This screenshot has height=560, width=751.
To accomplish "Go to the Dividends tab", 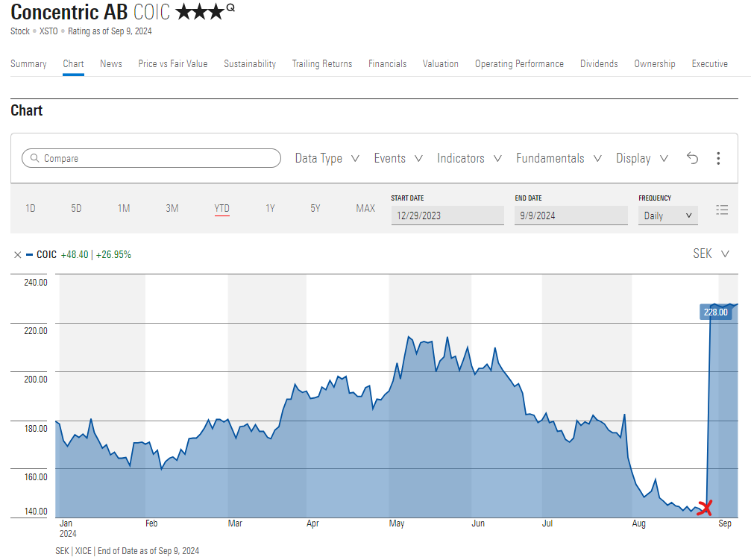I will point(599,63).
